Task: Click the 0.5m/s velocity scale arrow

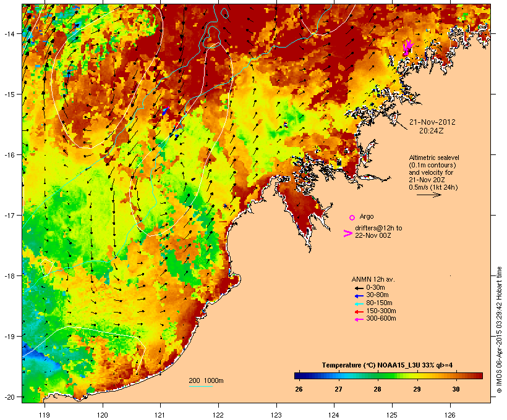Action: pyautogui.click(x=429, y=195)
